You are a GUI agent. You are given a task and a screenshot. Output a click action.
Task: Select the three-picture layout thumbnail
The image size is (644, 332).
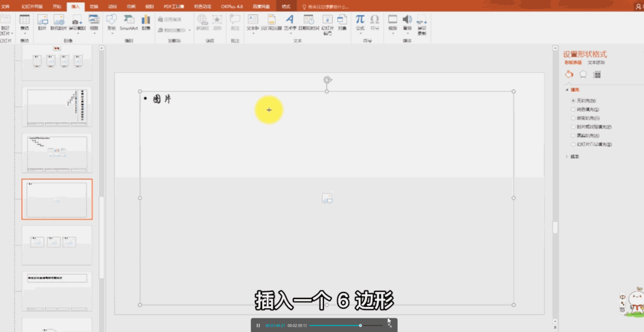57,245
